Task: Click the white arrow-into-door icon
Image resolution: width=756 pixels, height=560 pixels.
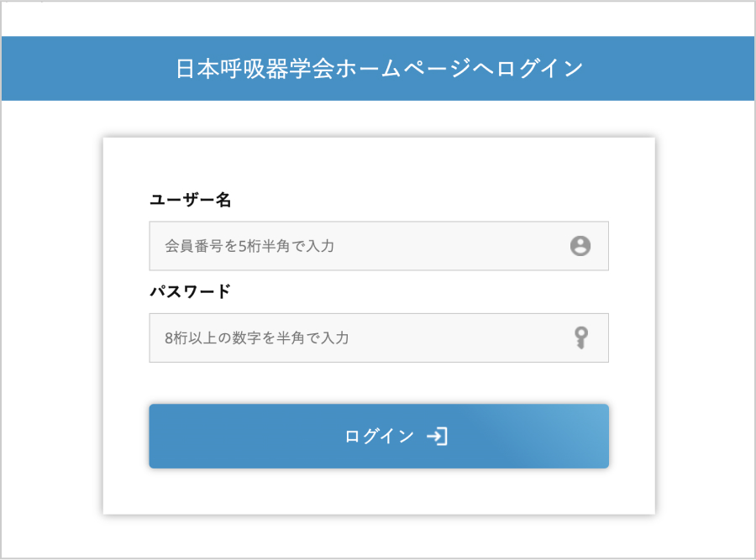Action: pyautogui.click(x=437, y=437)
